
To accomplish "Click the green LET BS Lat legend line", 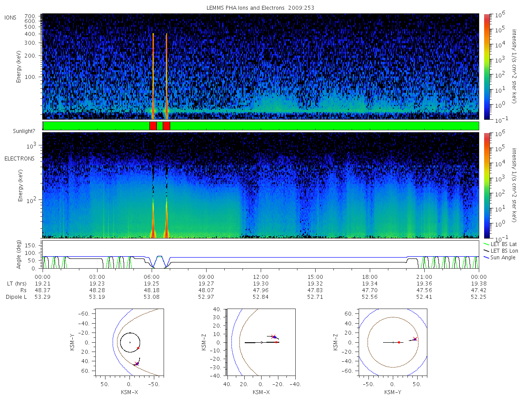I will [484, 244].
